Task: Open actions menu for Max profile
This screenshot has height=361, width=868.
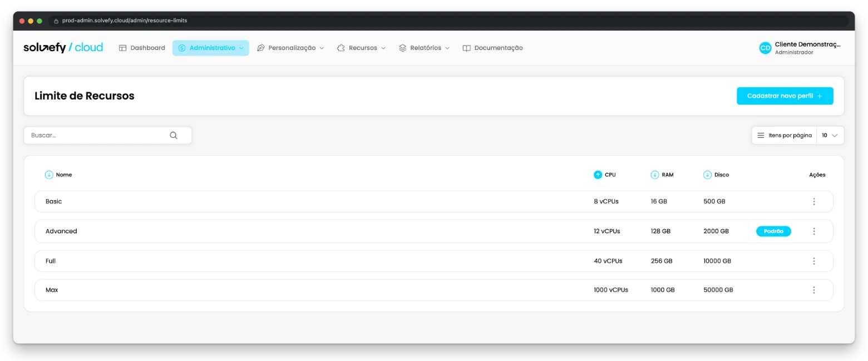Action: click(x=814, y=290)
